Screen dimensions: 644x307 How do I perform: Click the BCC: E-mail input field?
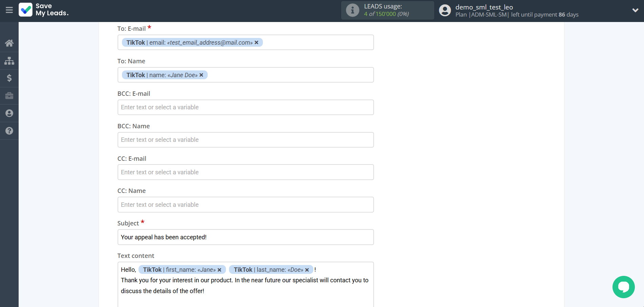coord(246,107)
